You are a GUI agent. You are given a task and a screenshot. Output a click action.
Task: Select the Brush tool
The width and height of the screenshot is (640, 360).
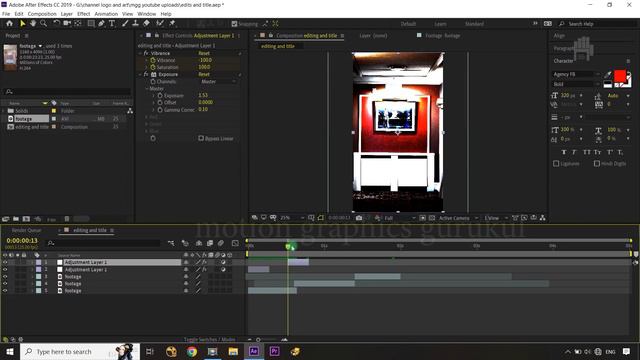125,24
